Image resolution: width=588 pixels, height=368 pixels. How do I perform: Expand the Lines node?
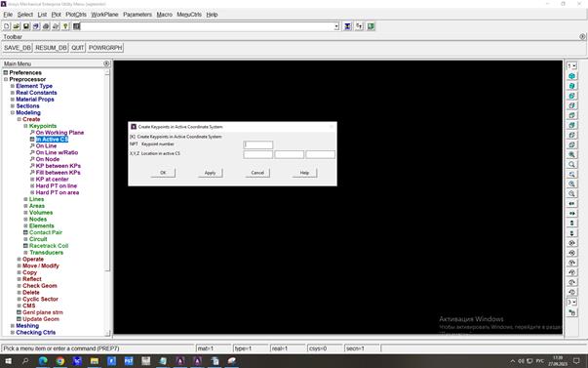pos(26,199)
